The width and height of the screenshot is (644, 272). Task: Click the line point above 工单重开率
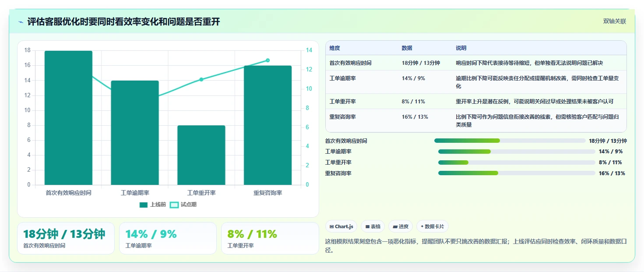201,79
